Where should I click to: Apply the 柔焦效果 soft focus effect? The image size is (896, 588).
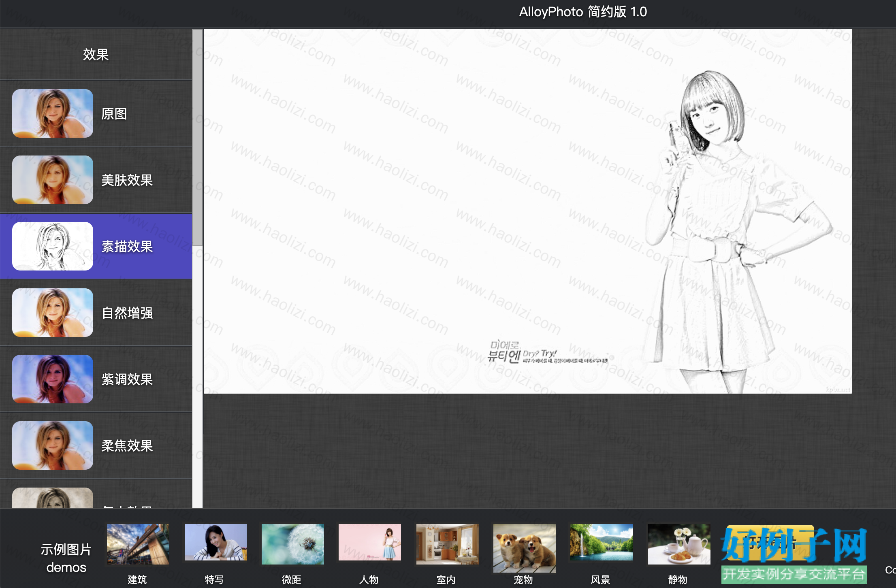(x=96, y=445)
